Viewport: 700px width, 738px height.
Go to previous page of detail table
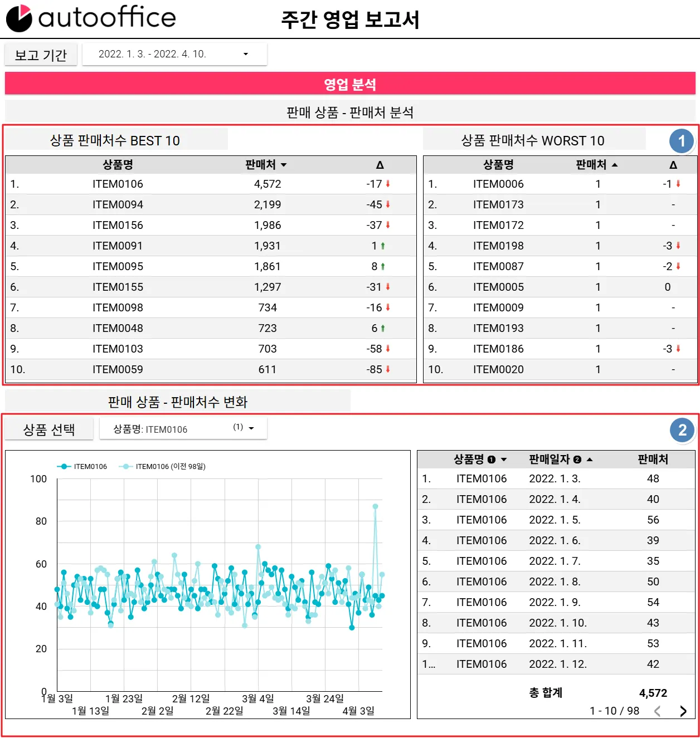tap(658, 711)
